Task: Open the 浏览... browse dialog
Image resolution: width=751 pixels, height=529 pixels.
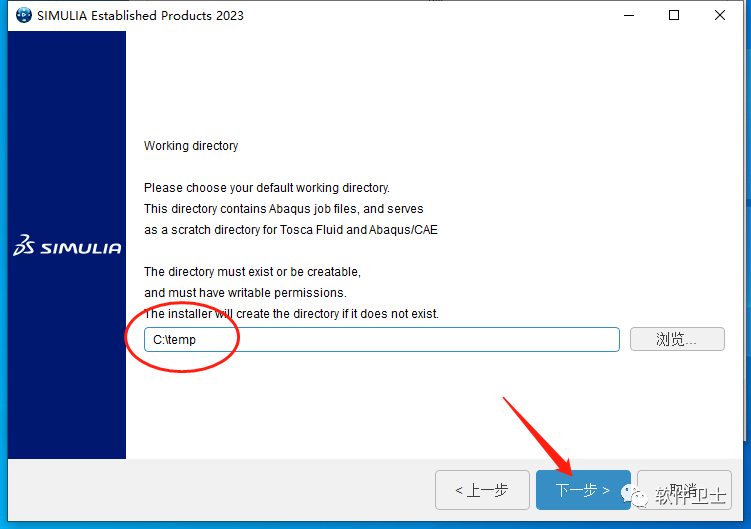Action: [677, 339]
